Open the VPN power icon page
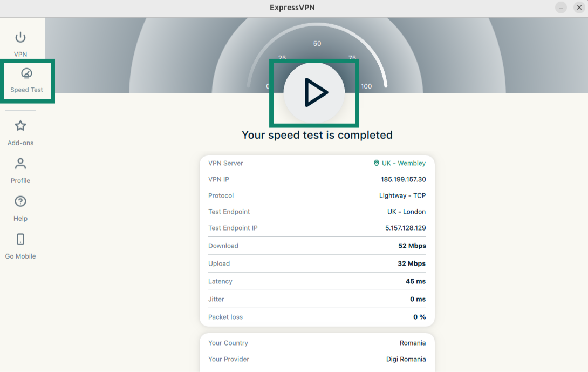The height and width of the screenshot is (372, 588). (20, 38)
